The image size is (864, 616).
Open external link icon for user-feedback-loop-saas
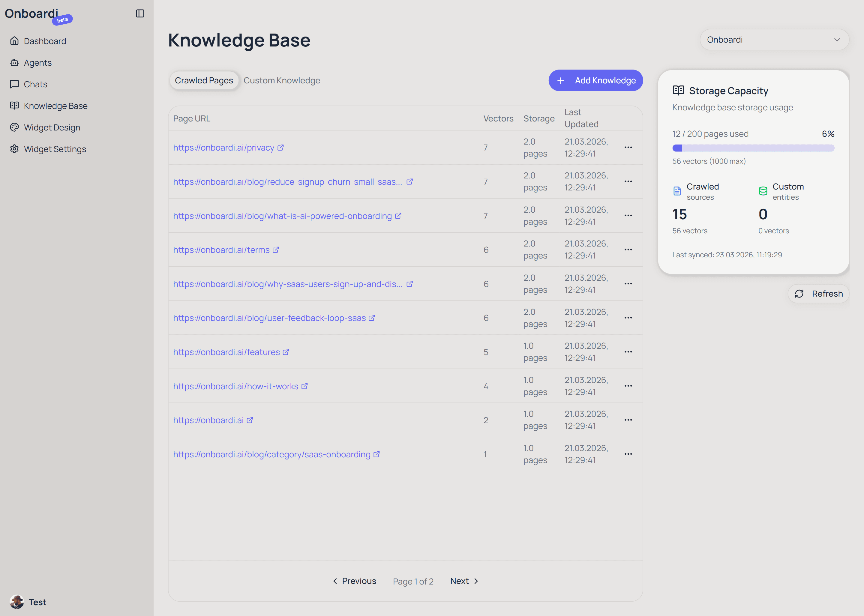click(x=372, y=318)
